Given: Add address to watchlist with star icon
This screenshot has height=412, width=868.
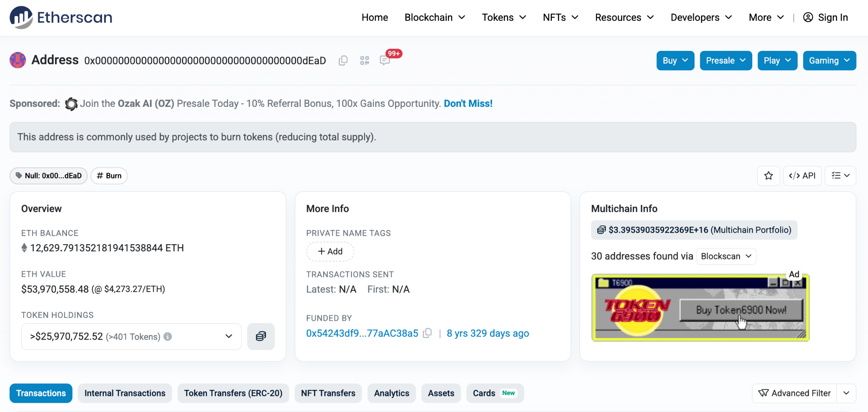Looking at the screenshot, I should coord(768,175).
